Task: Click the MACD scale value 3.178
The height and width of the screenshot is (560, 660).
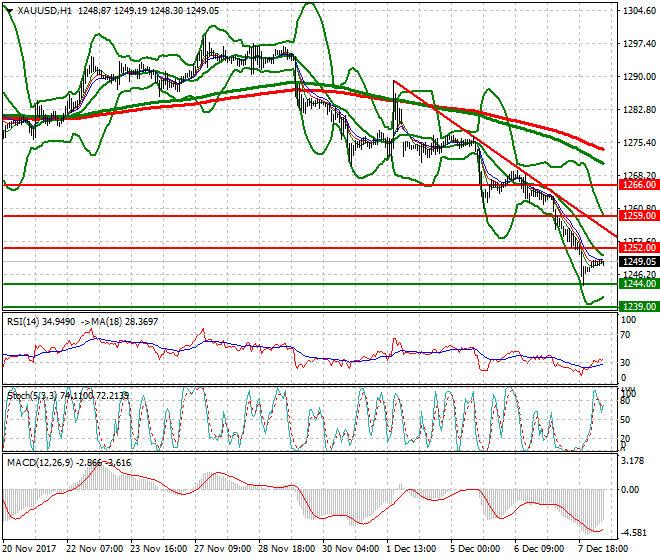Action: tap(633, 461)
